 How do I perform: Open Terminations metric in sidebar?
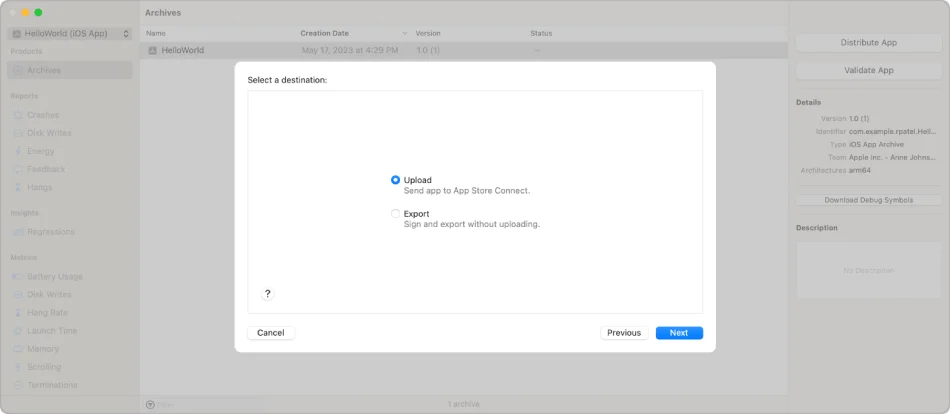click(x=52, y=385)
